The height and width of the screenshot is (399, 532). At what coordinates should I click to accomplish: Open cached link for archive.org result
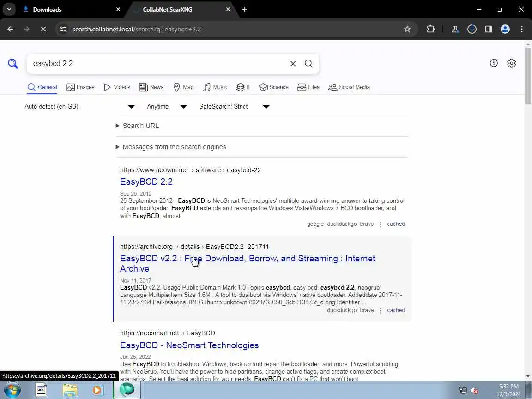[x=396, y=310]
